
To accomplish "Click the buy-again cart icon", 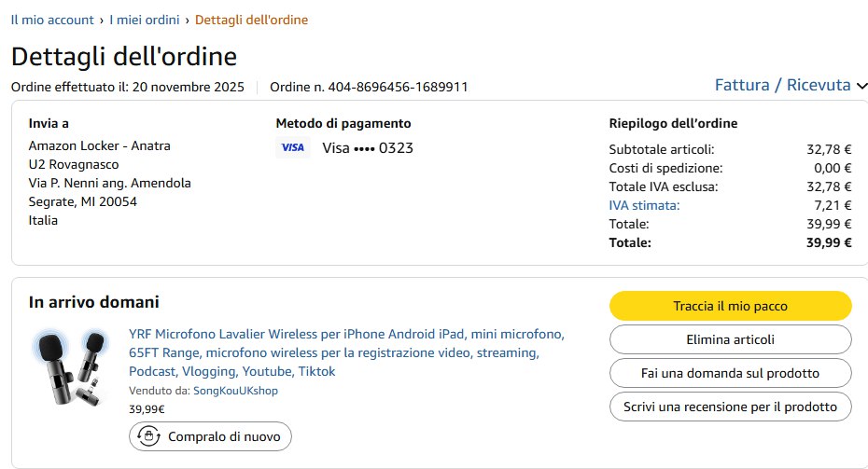I will click(x=147, y=436).
